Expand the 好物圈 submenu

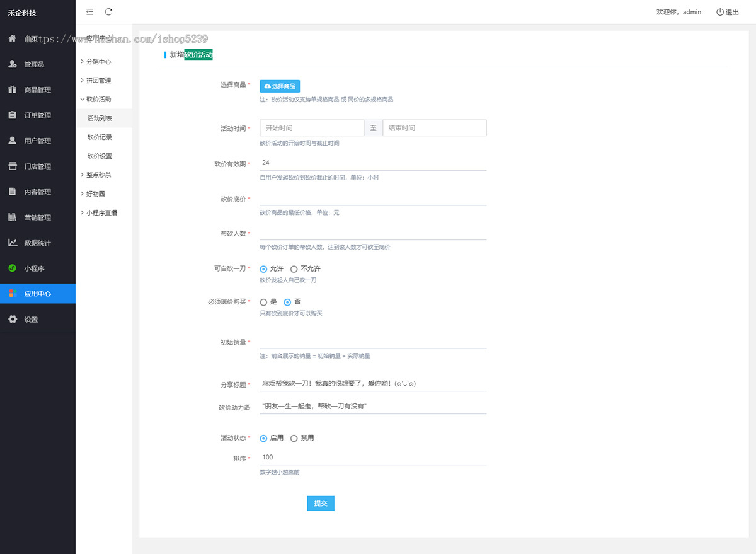tap(104, 193)
